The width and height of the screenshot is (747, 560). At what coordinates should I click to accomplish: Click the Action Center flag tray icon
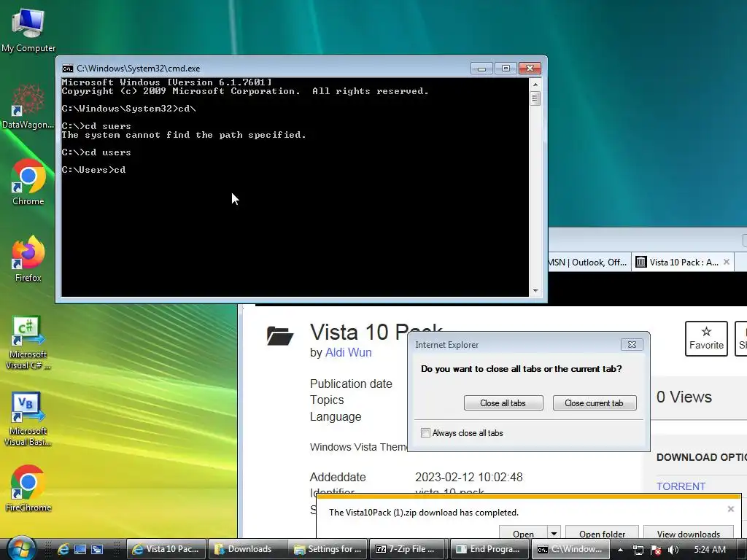click(656, 550)
